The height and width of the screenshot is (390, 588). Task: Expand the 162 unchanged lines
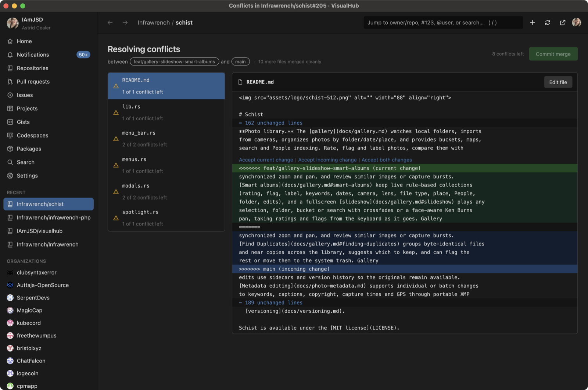tap(271, 123)
